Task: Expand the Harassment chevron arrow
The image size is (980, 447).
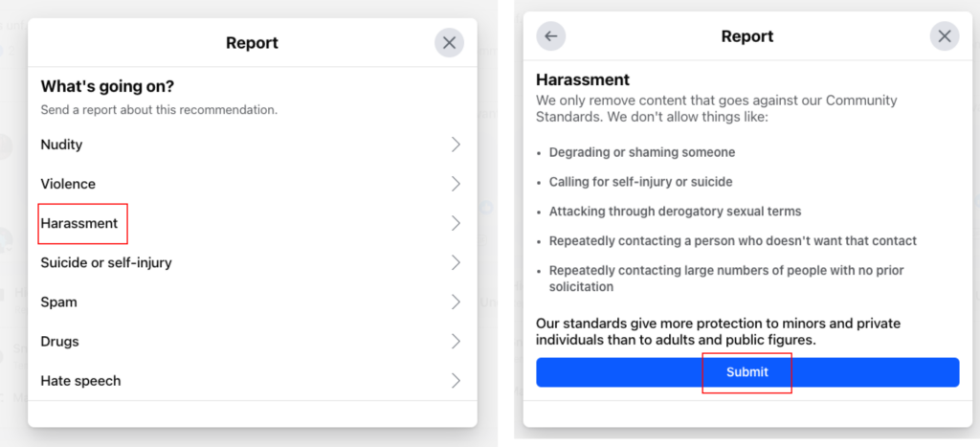Action: coord(456,223)
